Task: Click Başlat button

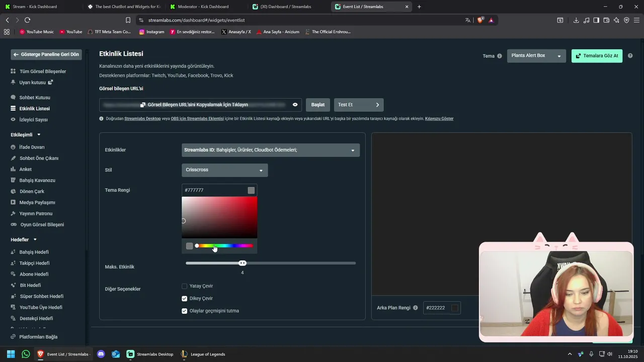Action: (x=318, y=105)
